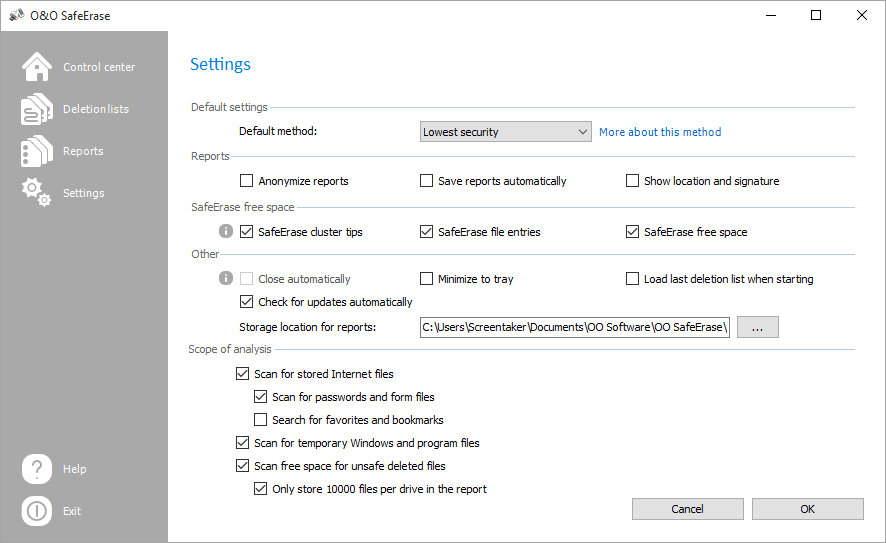Go to Deletion lists section

pyautogui.click(x=95, y=109)
